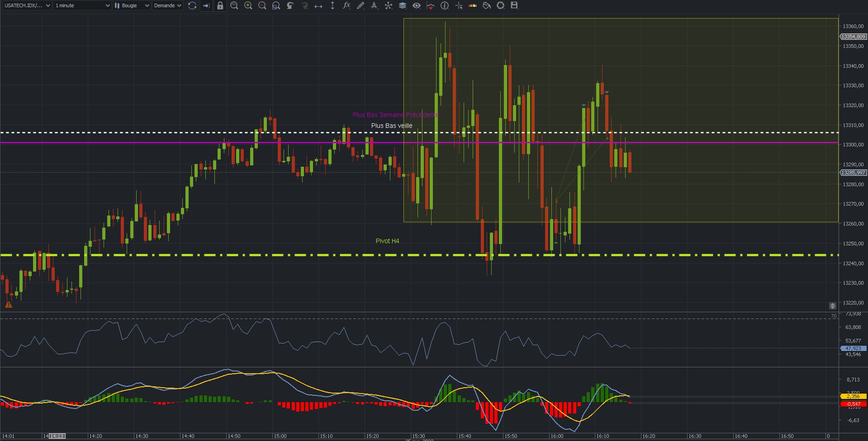Click the horizontal stretch arrows icon
This screenshot has width=868, height=441.
pos(318,5)
